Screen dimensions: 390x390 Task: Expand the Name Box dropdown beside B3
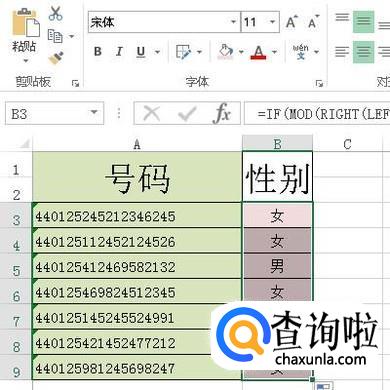tap(94, 113)
